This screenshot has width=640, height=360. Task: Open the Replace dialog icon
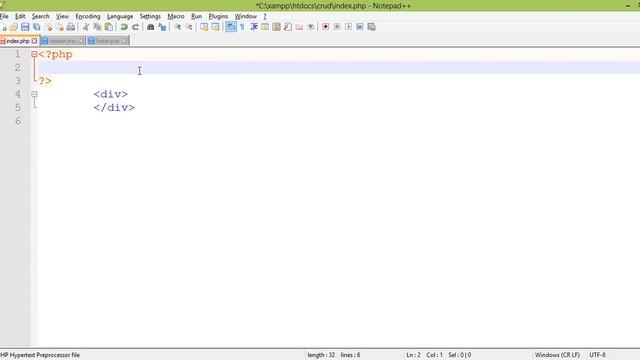pos(162,27)
